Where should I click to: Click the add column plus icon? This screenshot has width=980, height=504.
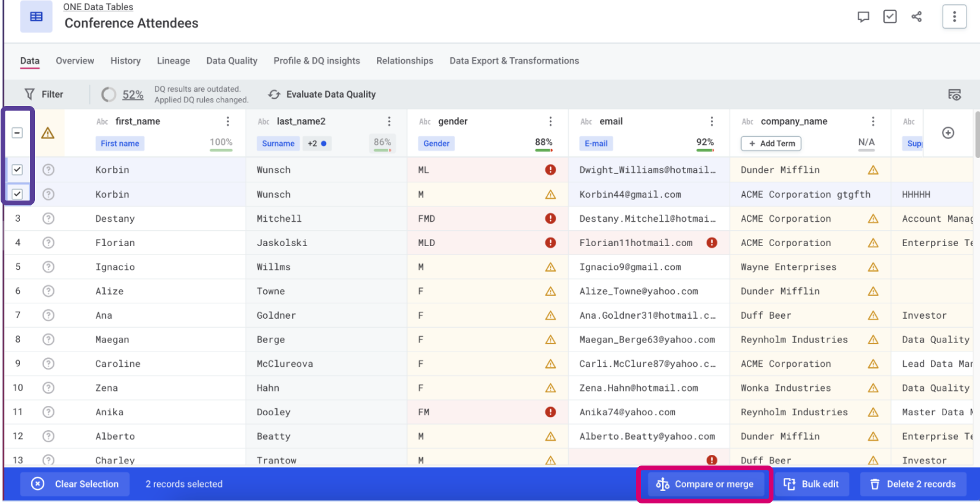tap(948, 133)
